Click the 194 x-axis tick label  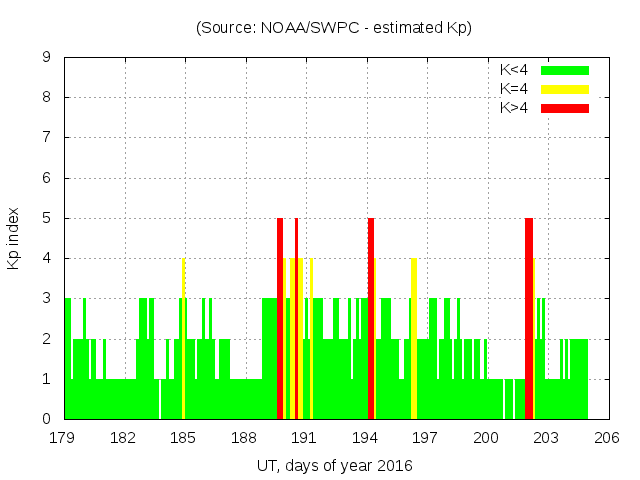coord(365,438)
